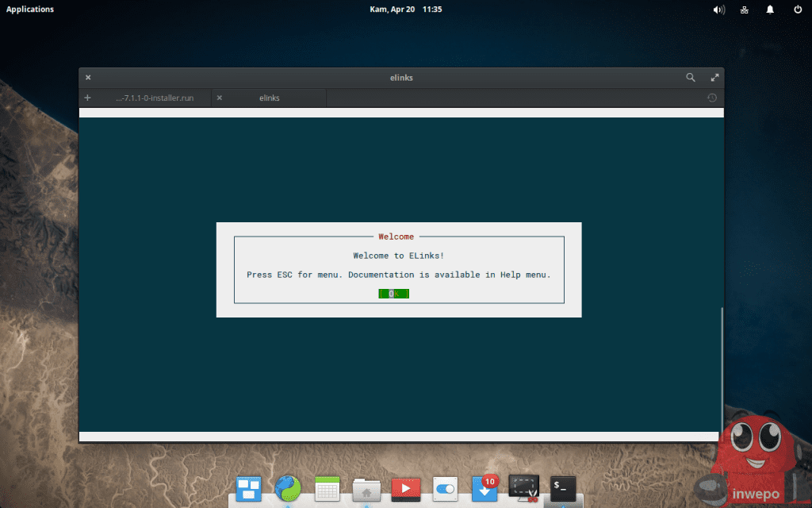Viewport: 812px width, 508px height.
Task: Open the Files home folder in dock
Action: [x=366, y=489]
